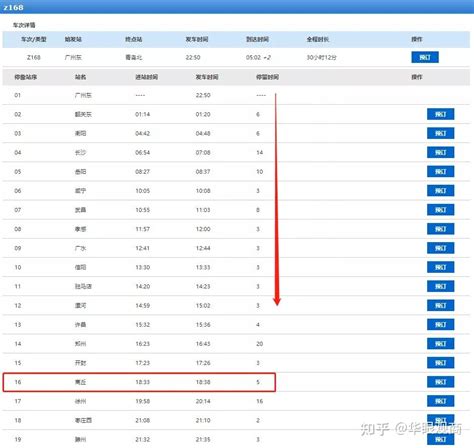Book from 徐州 station row 17
The image size is (474, 448).
pos(440,401)
